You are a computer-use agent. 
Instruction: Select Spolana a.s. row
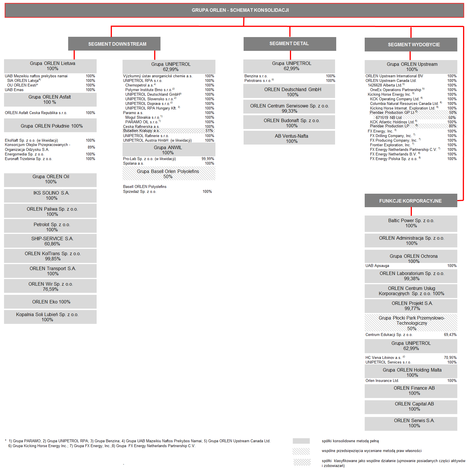point(169,164)
